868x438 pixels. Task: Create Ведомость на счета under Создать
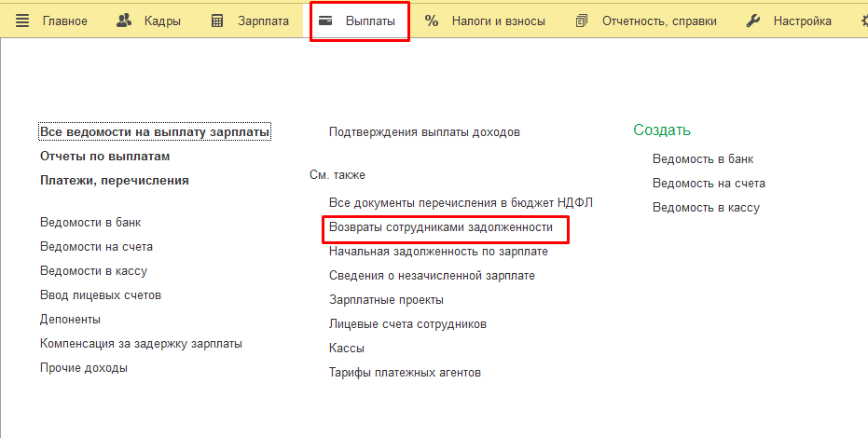point(709,184)
